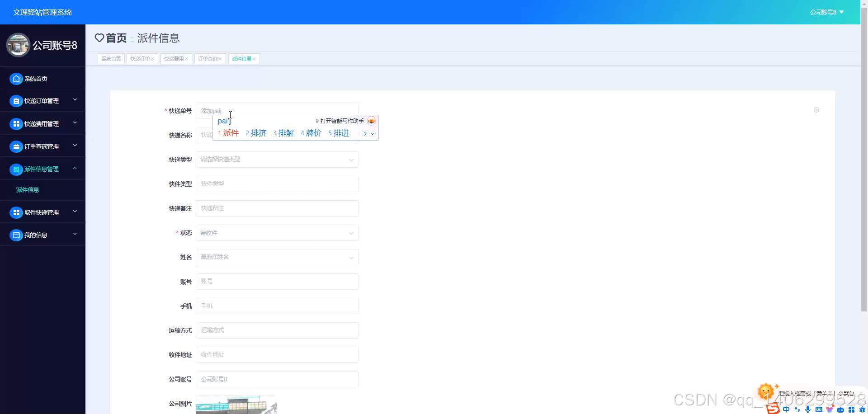Screen dimensions: 868x414
Task: Click the 派件信息管理 chart icon
Action: [16, 169]
